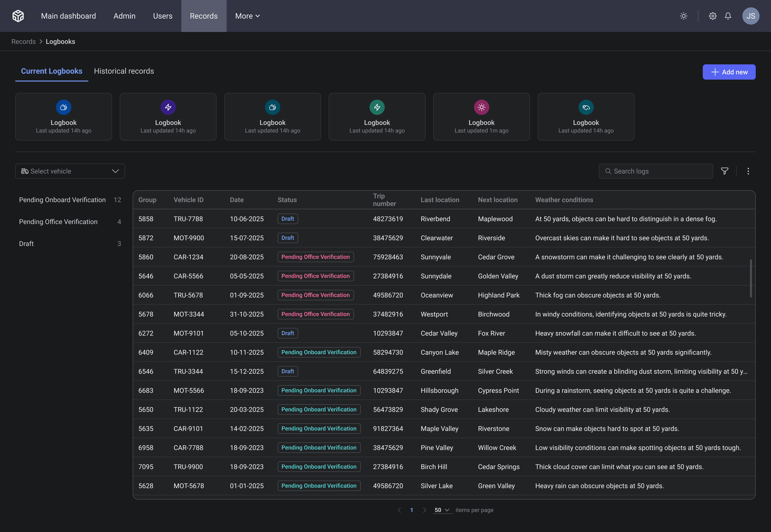Screen dimensions: 771x532
Task: Open the pink sun Logbook card
Action: tap(481, 117)
